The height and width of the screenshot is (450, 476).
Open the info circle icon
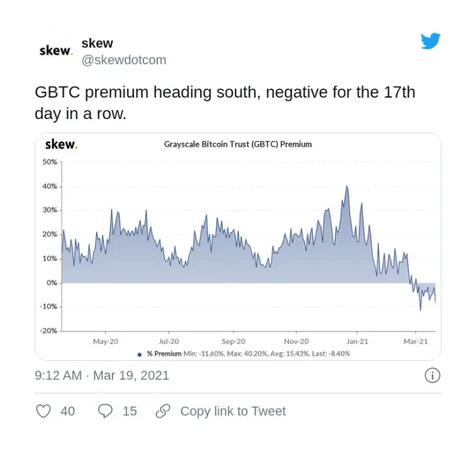pos(432,376)
